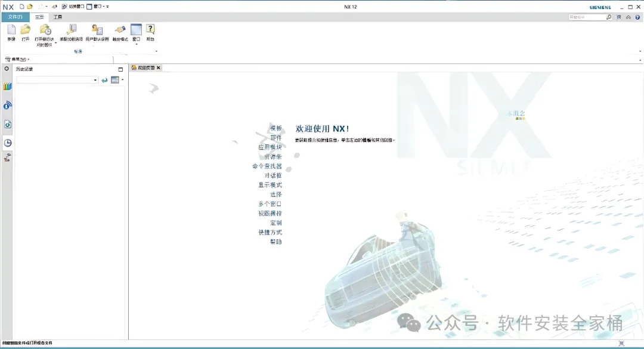Image resolution: width=644 pixels, height=349 pixels.
Task: Open the View Manipulation (视图操控) welcome link
Action: pyautogui.click(x=270, y=214)
